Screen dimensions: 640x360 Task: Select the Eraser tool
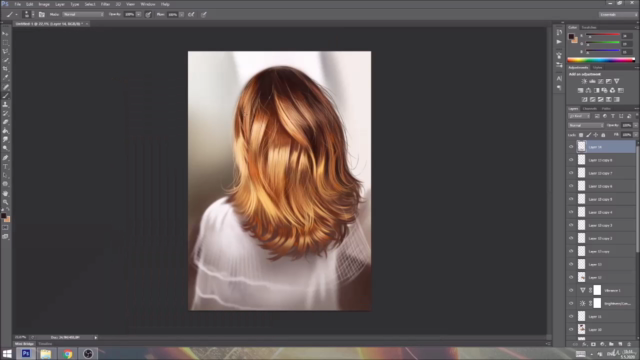point(5,122)
